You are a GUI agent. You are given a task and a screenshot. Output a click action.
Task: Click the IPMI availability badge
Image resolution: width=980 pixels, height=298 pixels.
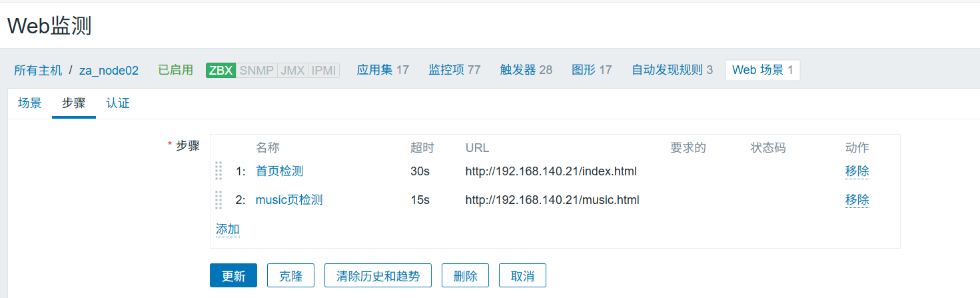tap(324, 70)
